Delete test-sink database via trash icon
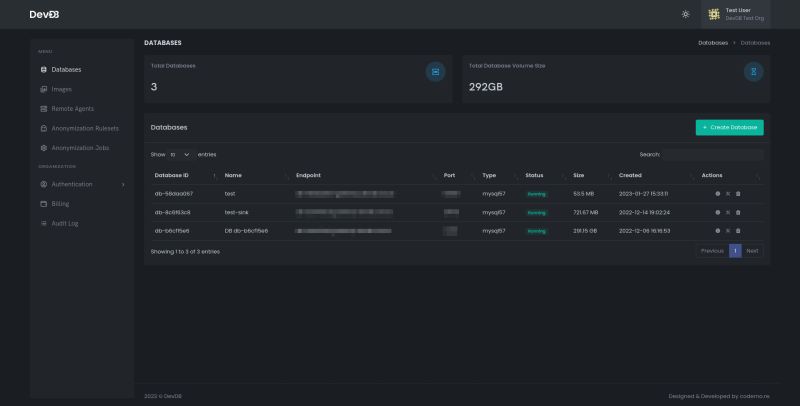The image size is (800, 406). 738,212
